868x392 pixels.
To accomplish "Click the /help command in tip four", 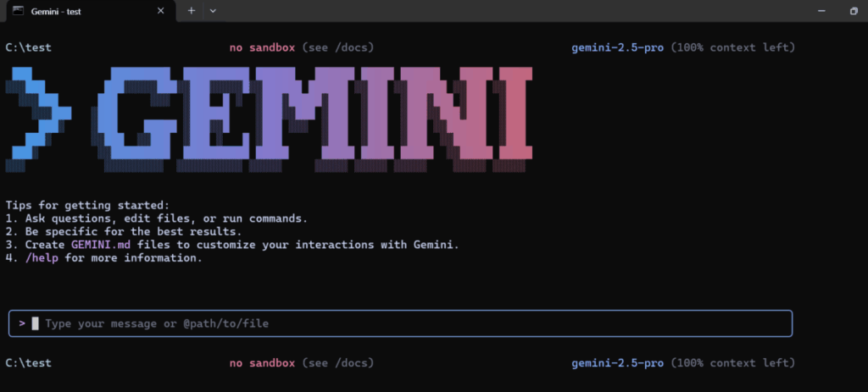I will pos(42,258).
